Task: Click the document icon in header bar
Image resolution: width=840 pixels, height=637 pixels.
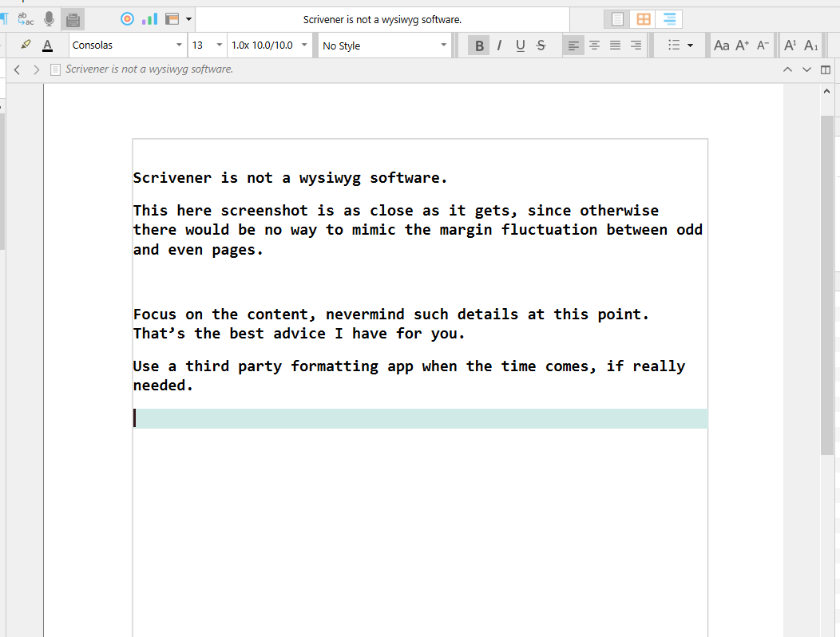Action: tap(55, 69)
